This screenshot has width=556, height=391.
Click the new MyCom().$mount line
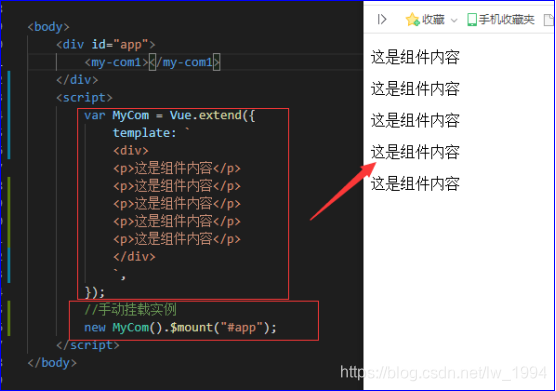coord(180,327)
